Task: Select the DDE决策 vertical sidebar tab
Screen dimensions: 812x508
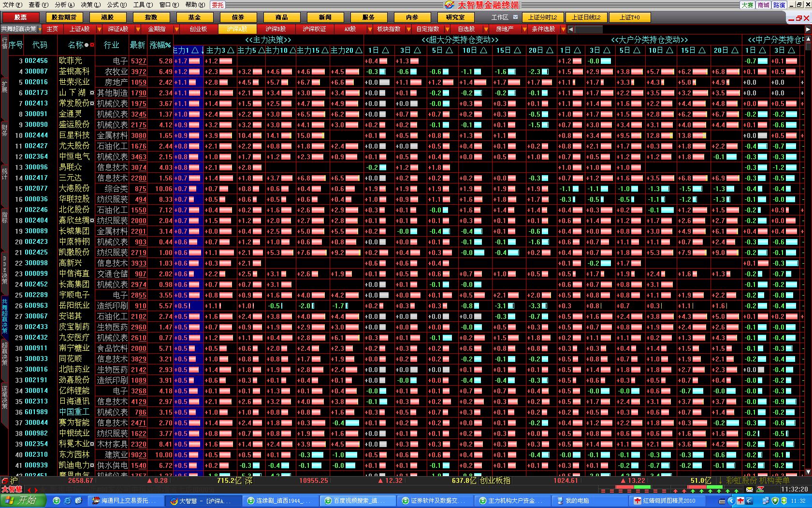Action: click(x=4, y=270)
